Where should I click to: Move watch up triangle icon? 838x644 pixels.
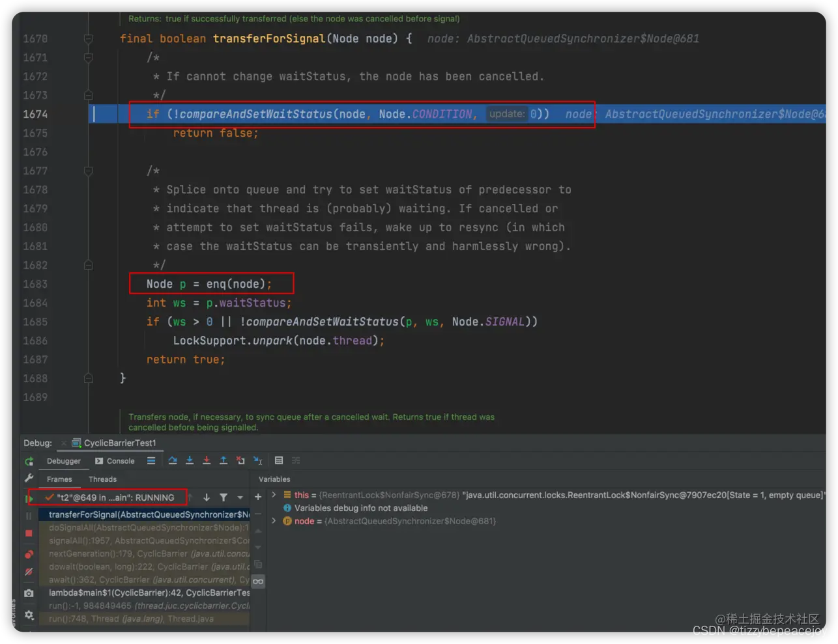click(x=258, y=531)
